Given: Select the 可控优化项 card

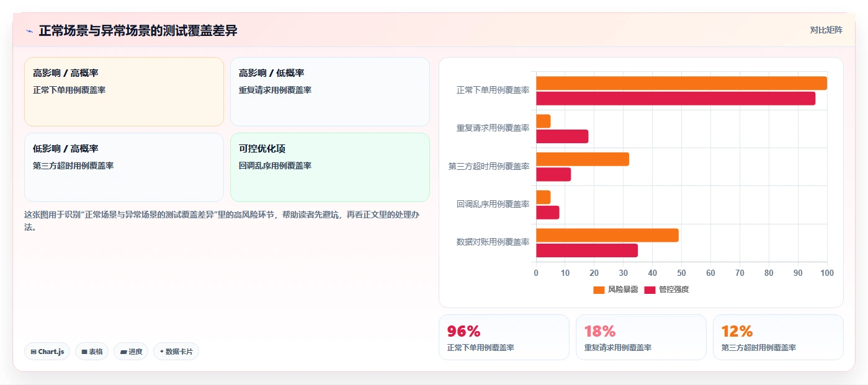Looking at the screenshot, I should pos(330,167).
